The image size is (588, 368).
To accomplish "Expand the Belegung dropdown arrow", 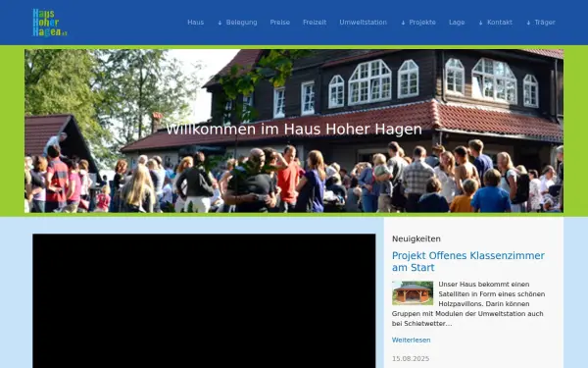I will pyautogui.click(x=220, y=23).
